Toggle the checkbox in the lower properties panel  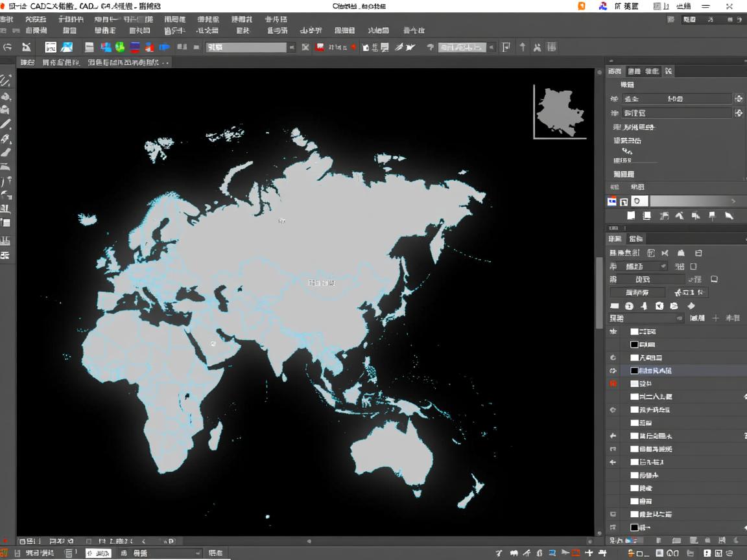[x=693, y=266]
